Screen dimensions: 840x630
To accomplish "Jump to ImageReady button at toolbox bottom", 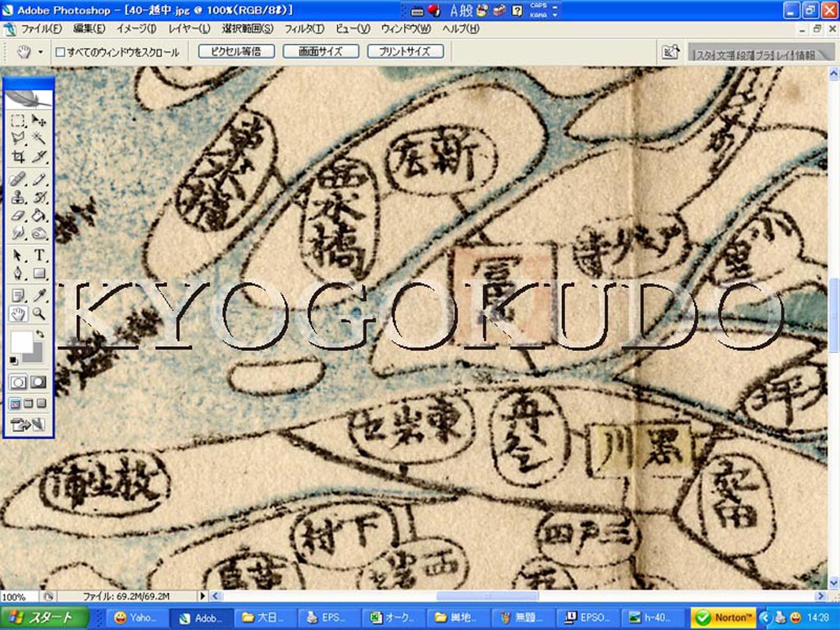I will click(x=28, y=426).
